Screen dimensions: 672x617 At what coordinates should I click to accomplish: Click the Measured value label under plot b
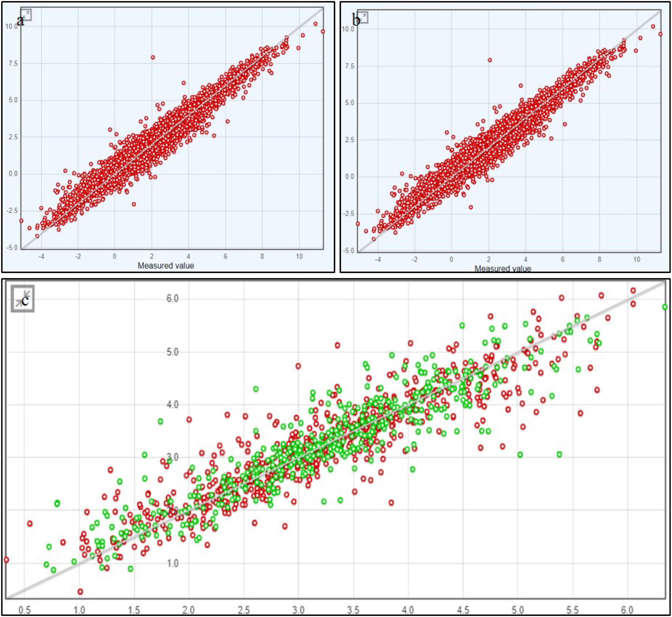503,268
